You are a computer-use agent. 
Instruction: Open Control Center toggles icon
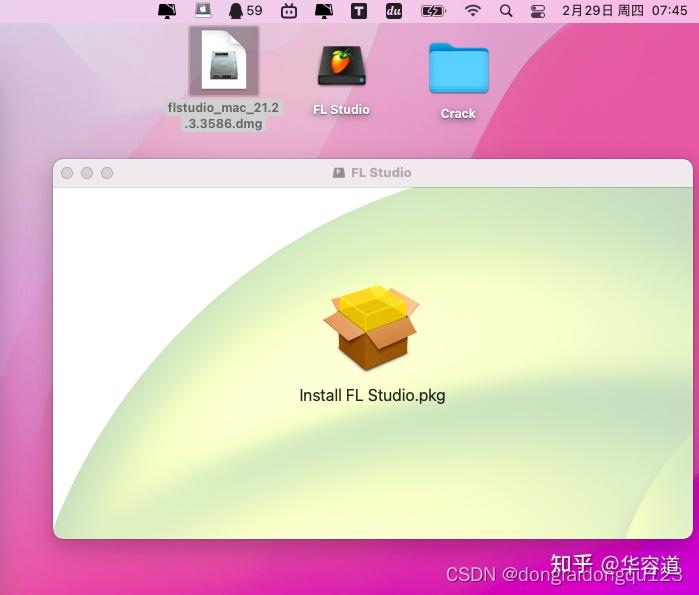pyautogui.click(x=538, y=11)
